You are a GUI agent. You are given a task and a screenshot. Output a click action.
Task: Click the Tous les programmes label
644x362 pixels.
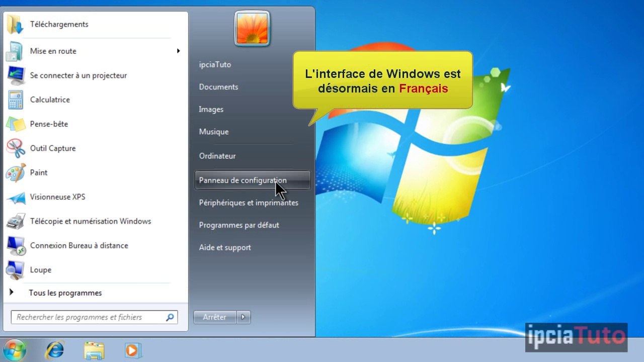[65, 293]
